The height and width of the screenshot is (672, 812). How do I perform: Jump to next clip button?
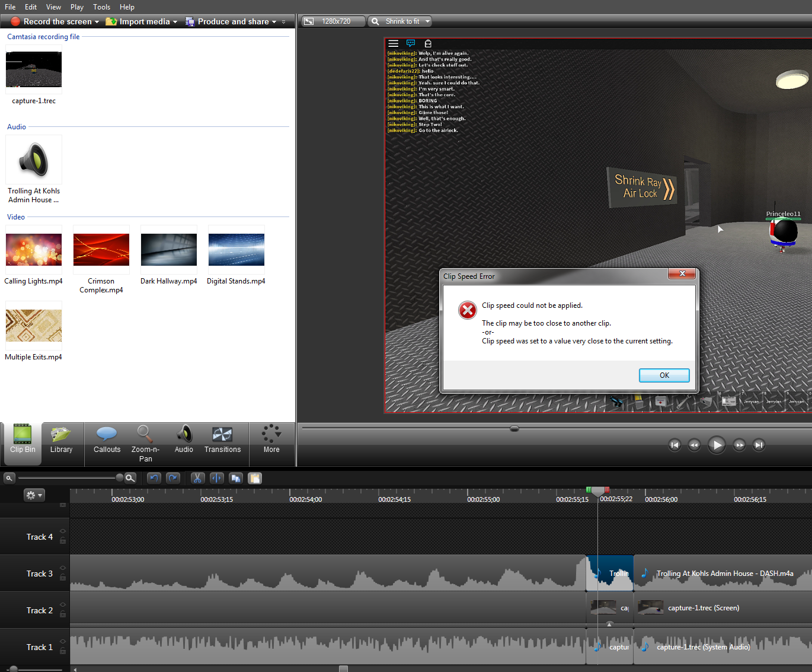click(x=759, y=445)
